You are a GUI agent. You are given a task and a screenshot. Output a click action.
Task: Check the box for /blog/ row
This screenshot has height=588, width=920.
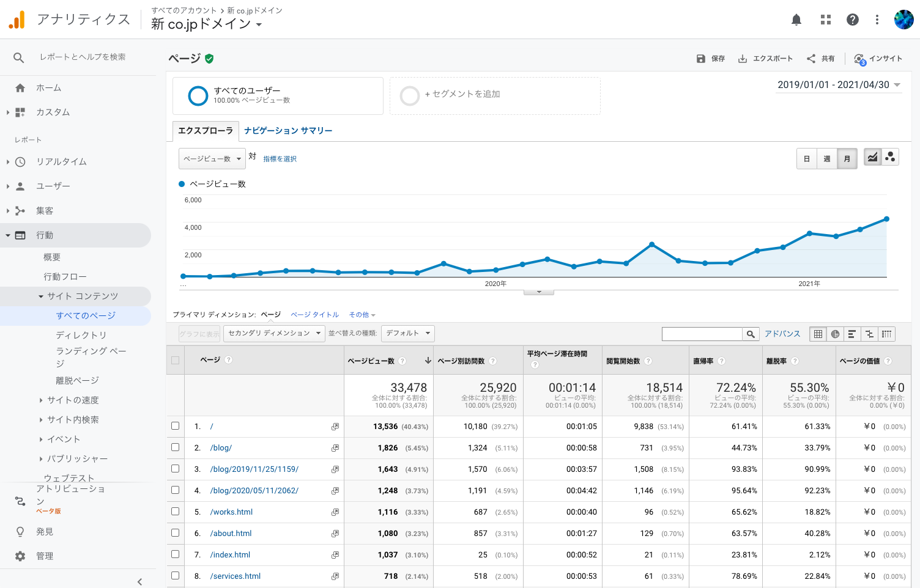176,447
